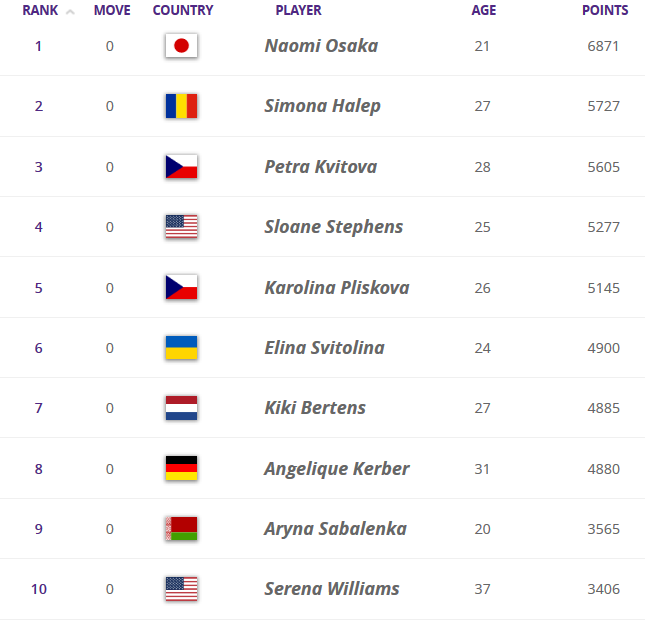
Task: Click the Germany flag icon
Action: tap(181, 468)
